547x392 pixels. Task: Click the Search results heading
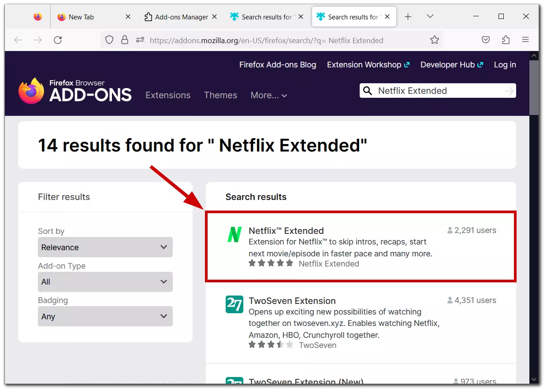point(256,197)
